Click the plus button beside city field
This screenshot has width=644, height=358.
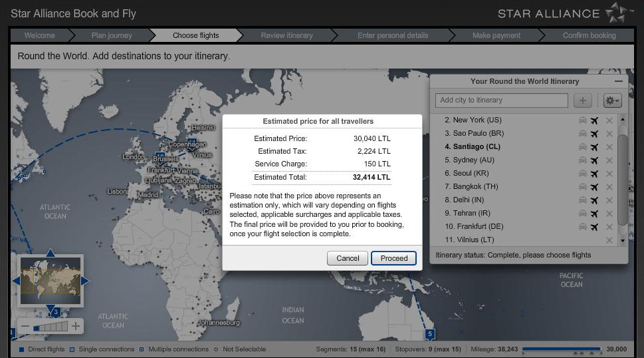(x=582, y=100)
